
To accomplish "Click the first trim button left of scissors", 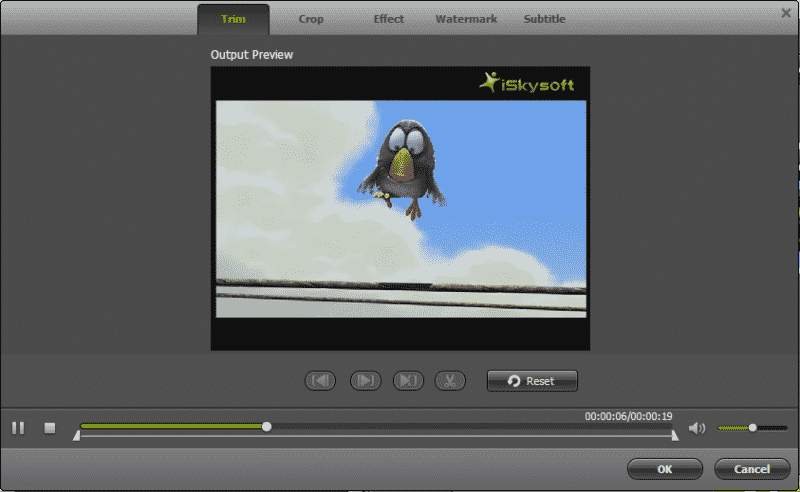I will tap(320, 381).
